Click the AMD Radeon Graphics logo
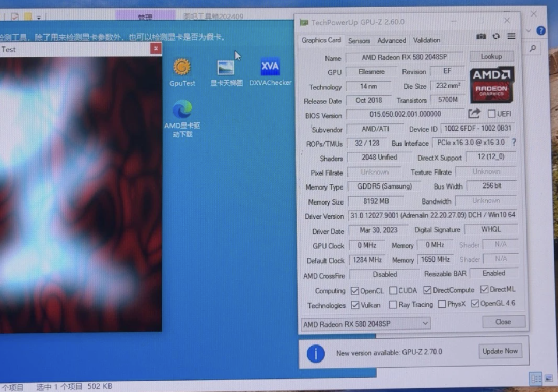Viewport: 558px width, 392px height. [x=491, y=85]
